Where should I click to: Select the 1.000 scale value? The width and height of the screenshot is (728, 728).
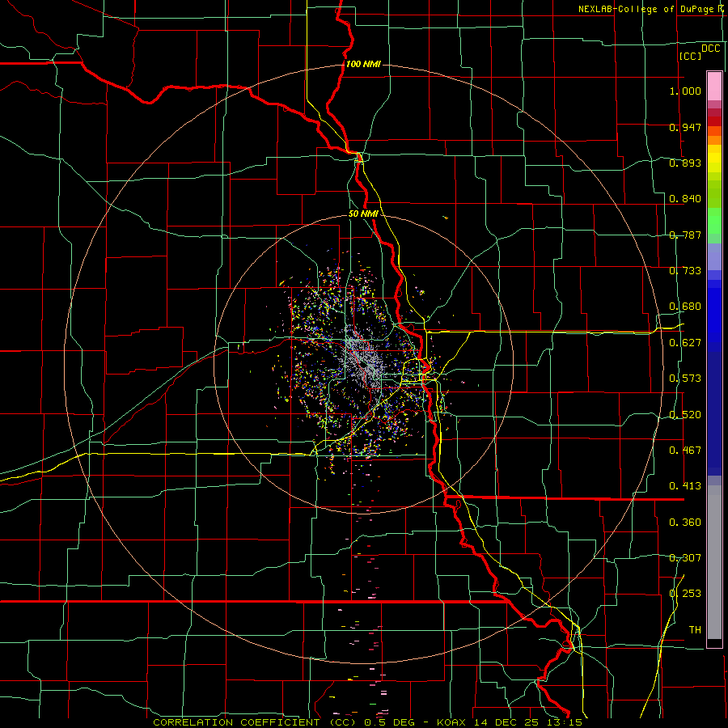point(685,91)
